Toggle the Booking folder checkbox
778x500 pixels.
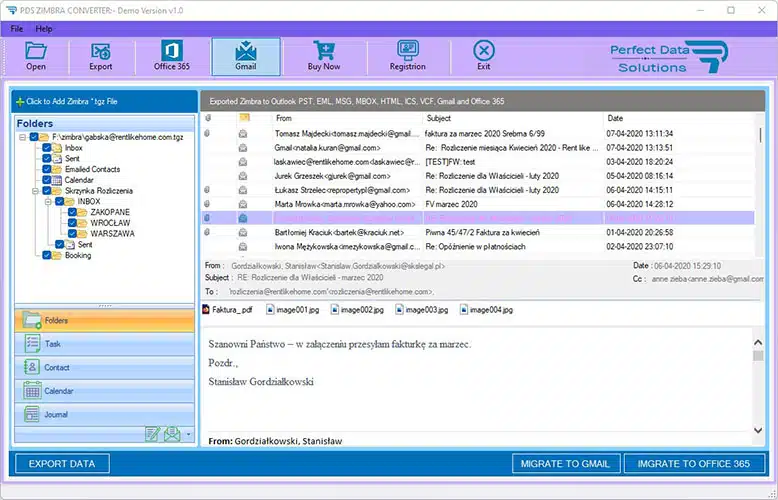47,255
